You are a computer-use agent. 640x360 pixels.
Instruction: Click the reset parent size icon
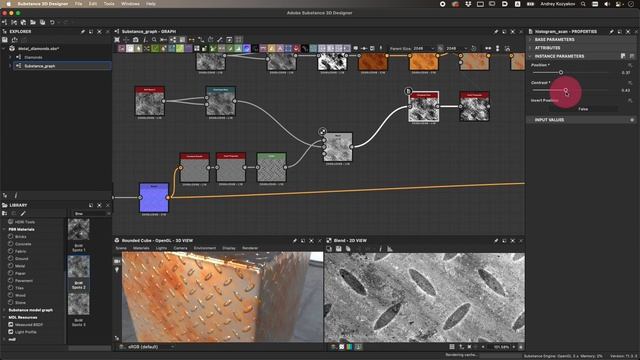(473, 48)
